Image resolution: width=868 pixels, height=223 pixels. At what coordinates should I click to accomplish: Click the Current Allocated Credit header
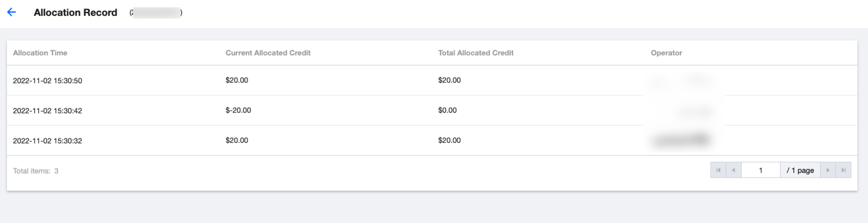click(x=268, y=53)
